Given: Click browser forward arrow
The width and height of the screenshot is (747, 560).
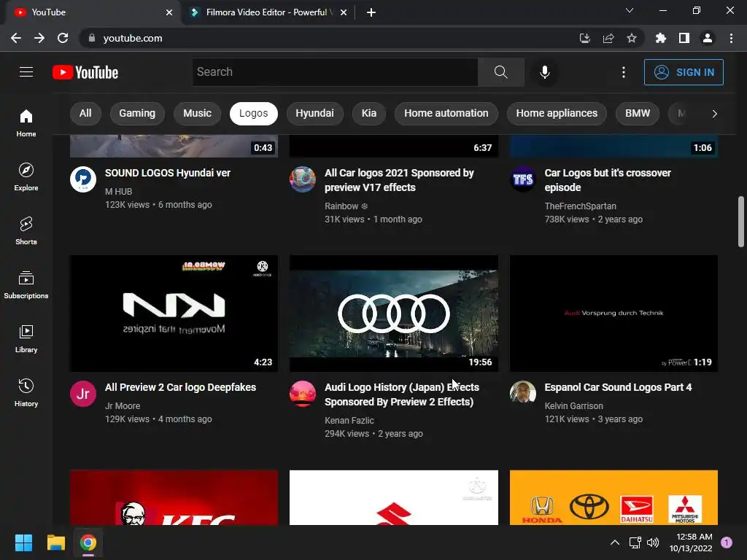Looking at the screenshot, I should tap(39, 38).
